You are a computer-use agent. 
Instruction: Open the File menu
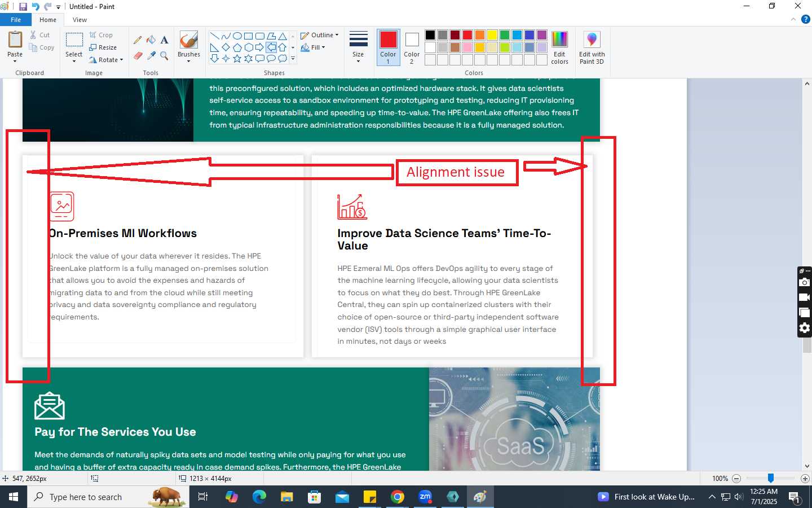[x=16, y=20]
